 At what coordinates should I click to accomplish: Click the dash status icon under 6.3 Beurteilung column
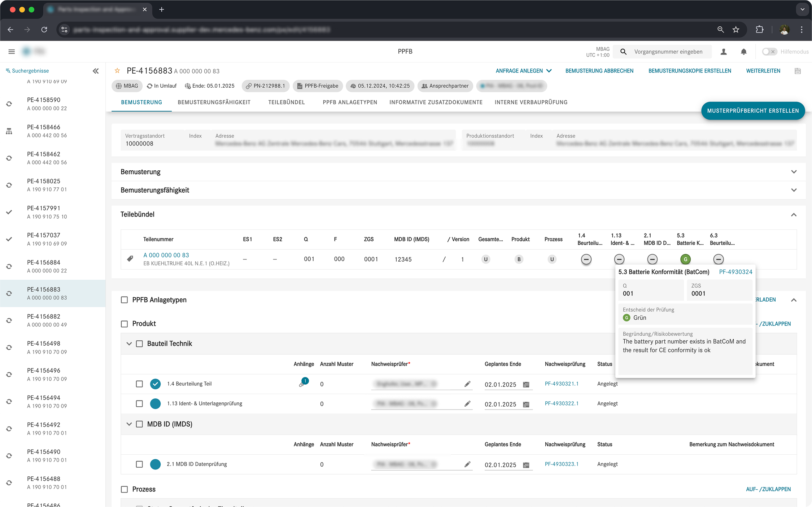[x=719, y=259]
